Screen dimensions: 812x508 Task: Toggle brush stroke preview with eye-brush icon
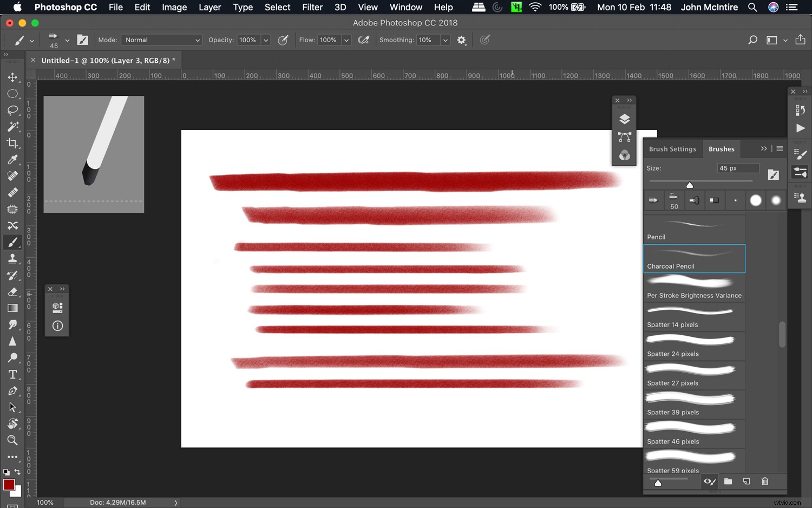coord(709,481)
